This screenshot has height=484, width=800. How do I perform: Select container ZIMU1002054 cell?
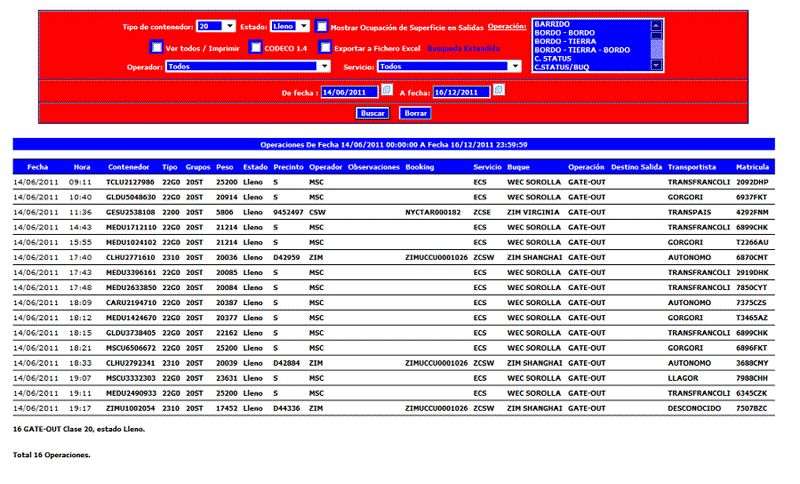tap(131, 409)
